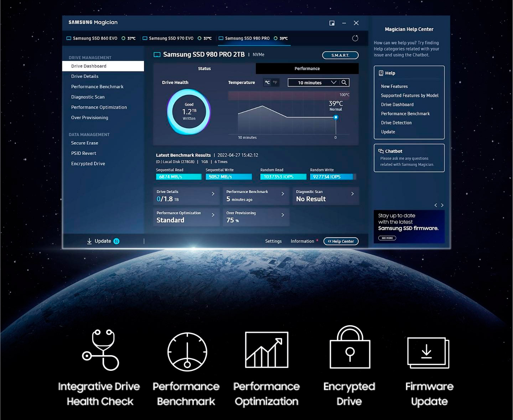The width and height of the screenshot is (513, 420).
Task: Click the Samsung Magician logo title
Action: pyautogui.click(x=93, y=22)
